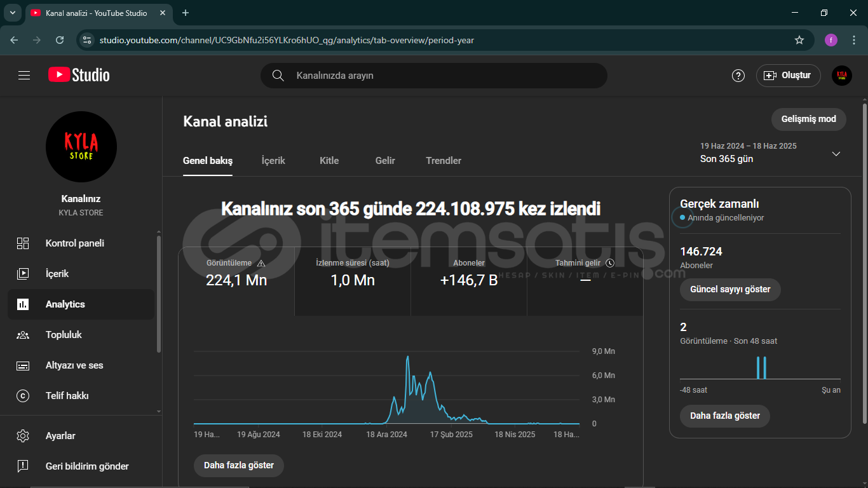The image size is (868, 488).
Task: Open Ayarlar from the sidebar
Action: (x=81, y=436)
